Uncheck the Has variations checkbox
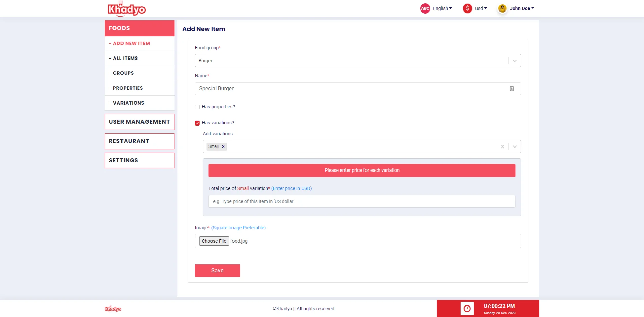The image size is (644, 317). click(197, 123)
